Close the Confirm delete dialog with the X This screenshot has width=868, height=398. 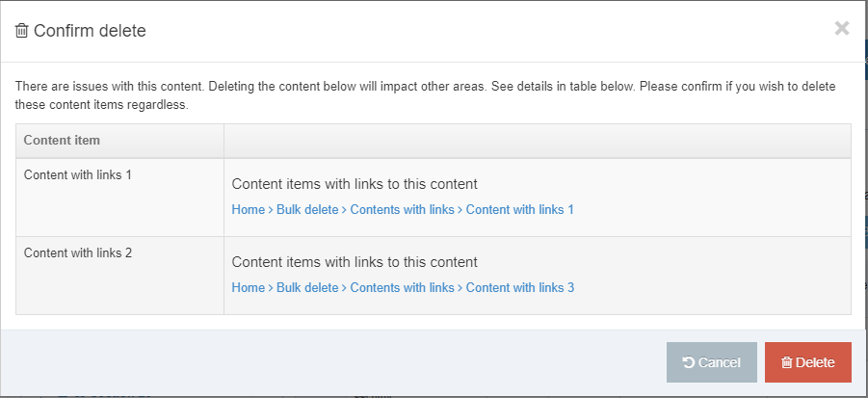841,28
